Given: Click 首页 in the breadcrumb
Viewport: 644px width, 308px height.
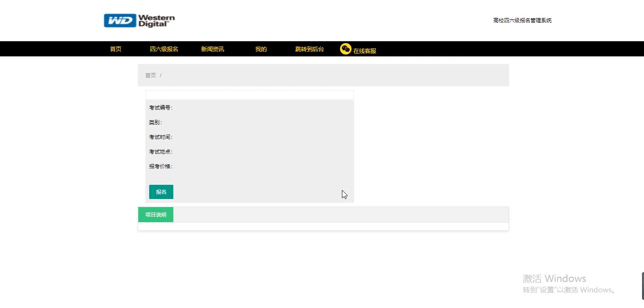Looking at the screenshot, I should [x=151, y=75].
